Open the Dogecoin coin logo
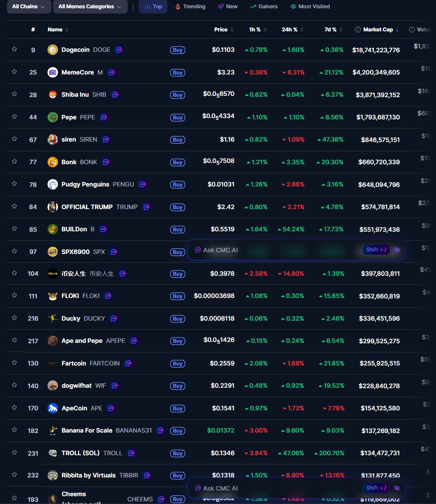This screenshot has height=504, width=436. coord(52,50)
